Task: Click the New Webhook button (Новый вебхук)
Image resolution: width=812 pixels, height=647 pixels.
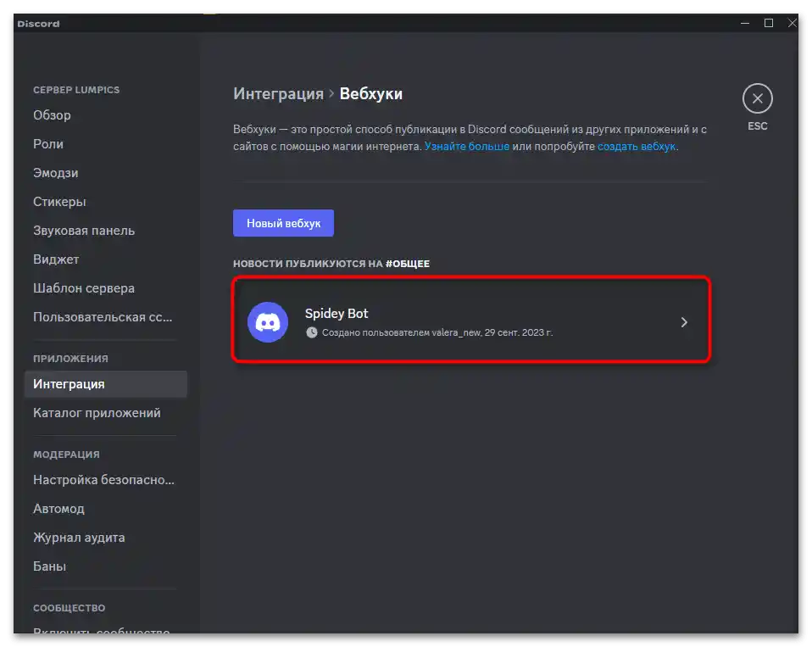Action: pos(283,223)
